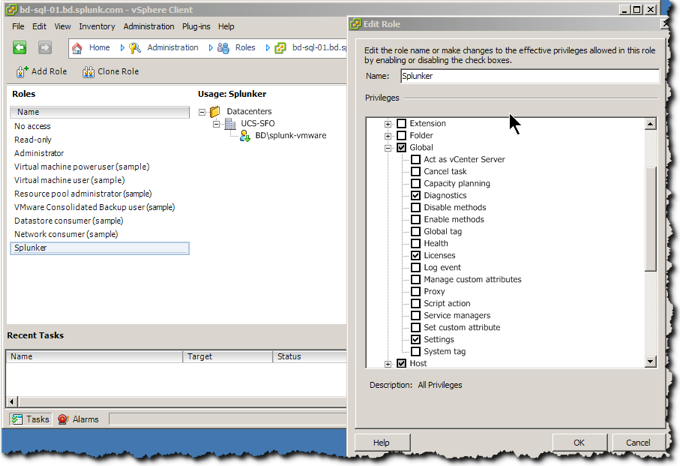The height and width of the screenshot is (466, 680).
Task: Click the privileges list scrollbar thumb
Action: coord(650,219)
